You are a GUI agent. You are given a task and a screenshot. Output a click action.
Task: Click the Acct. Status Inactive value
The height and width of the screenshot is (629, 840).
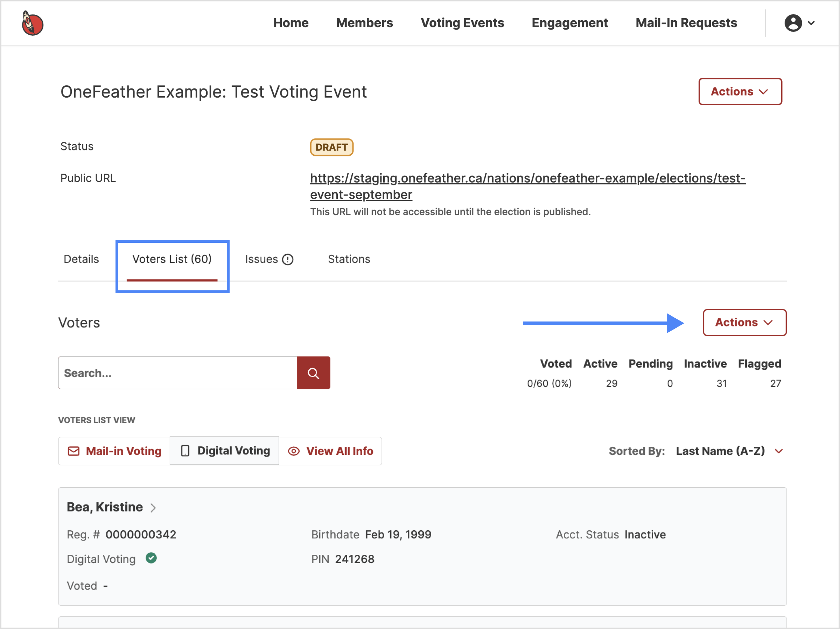click(645, 535)
